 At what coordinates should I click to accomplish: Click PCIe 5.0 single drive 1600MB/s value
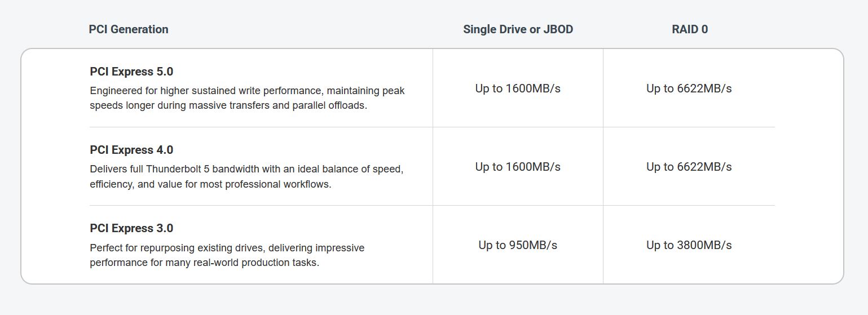click(518, 88)
